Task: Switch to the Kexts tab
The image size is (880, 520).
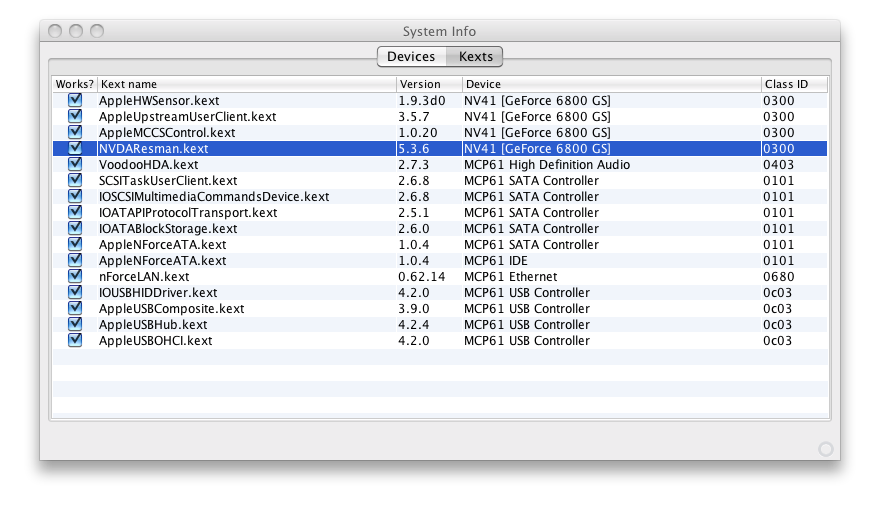Action: click(x=475, y=57)
